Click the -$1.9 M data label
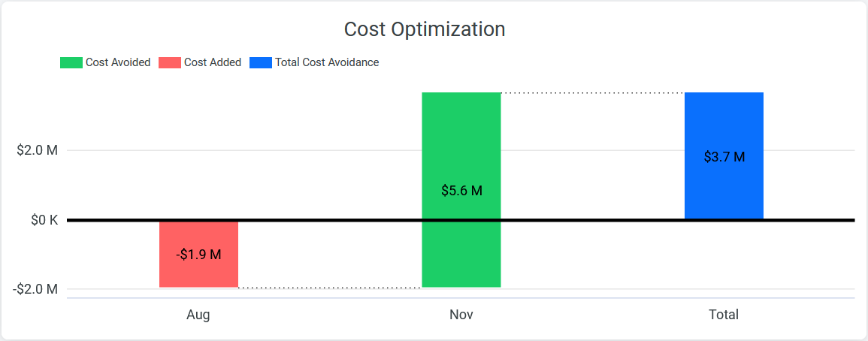 (198, 255)
